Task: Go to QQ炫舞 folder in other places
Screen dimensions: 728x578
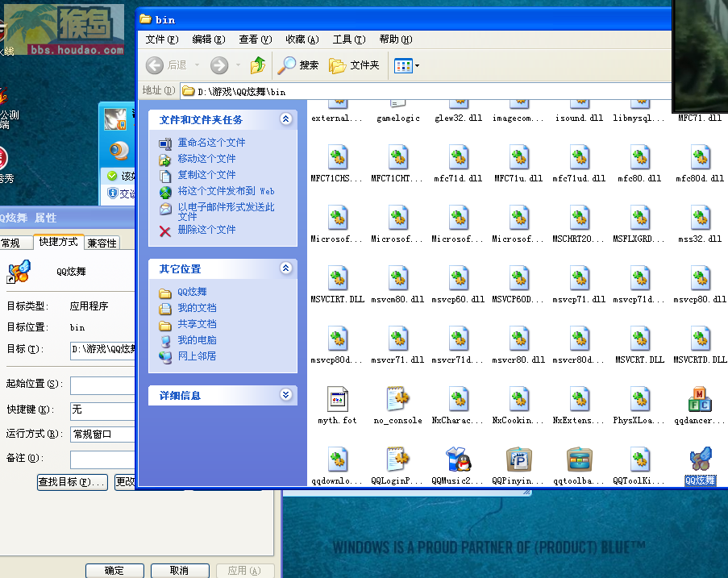Action: point(192,292)
